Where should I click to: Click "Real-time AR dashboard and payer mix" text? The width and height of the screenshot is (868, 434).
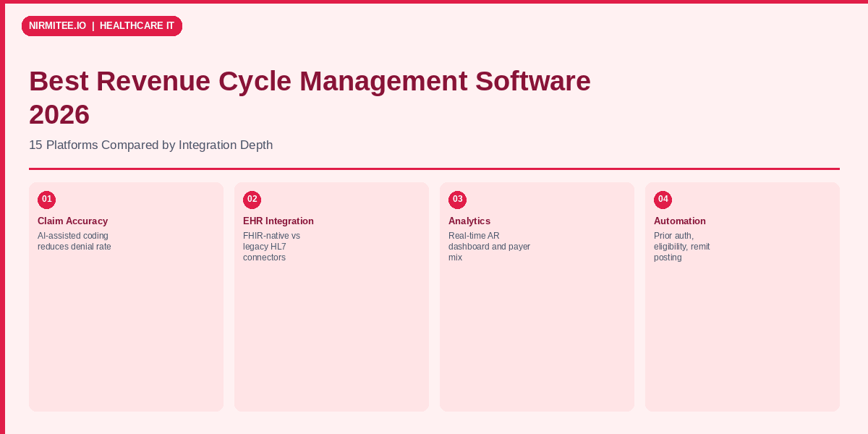click(489, 247)
